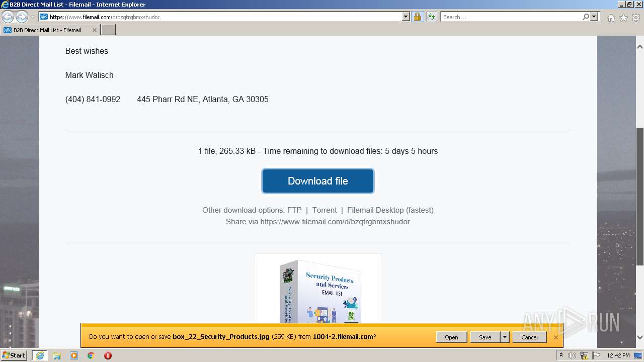Click the browser Back arrow button

click(8, 17)
